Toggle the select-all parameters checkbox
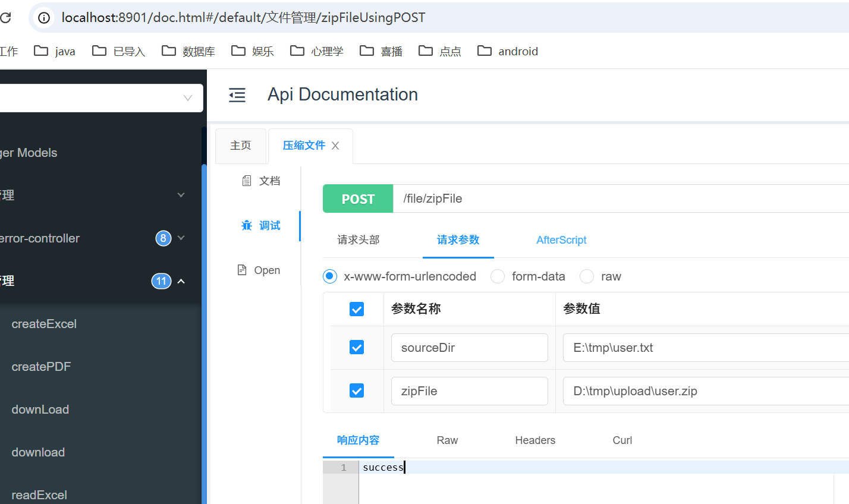This screenshot has height=504, width=849. 356,309
